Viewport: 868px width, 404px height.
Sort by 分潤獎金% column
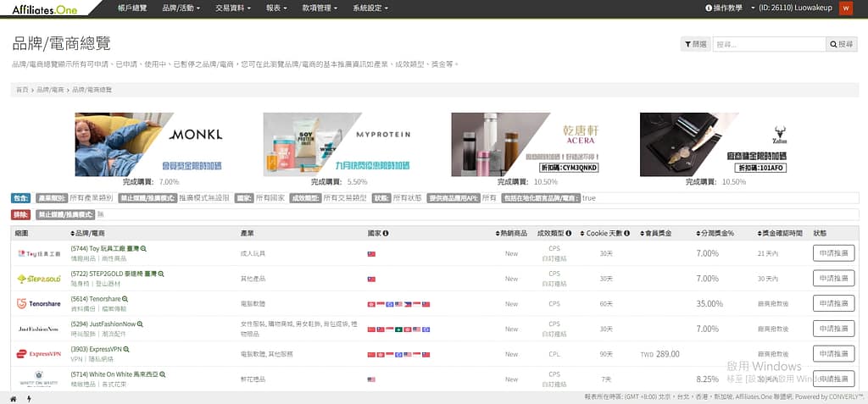714,234
